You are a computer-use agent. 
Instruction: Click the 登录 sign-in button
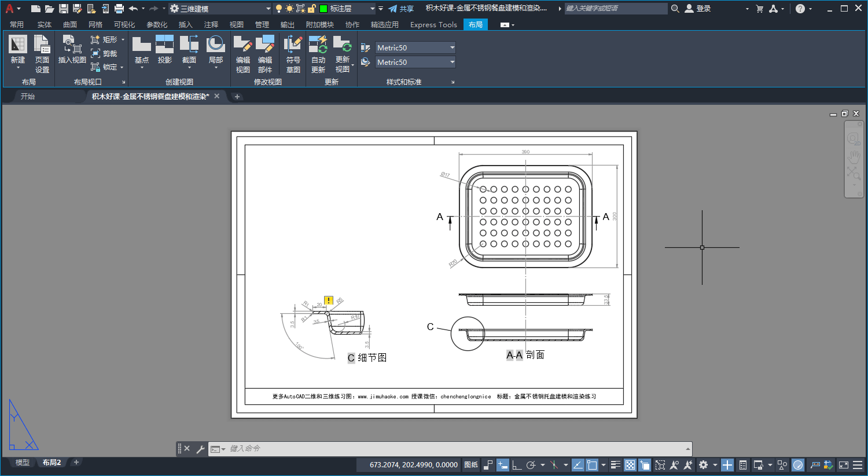(x=697, y=9)
